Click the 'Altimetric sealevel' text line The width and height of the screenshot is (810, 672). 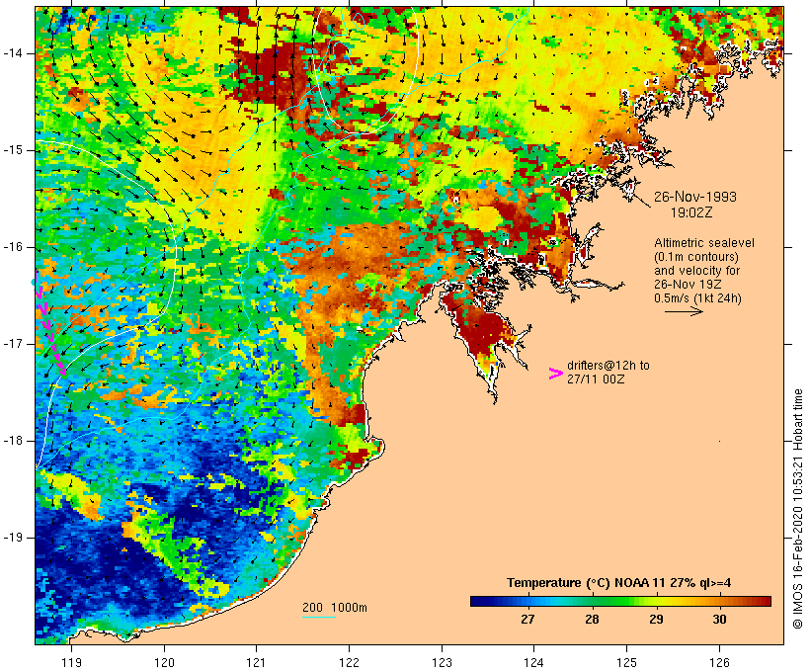pyautogui.click(x=704, y=243)
